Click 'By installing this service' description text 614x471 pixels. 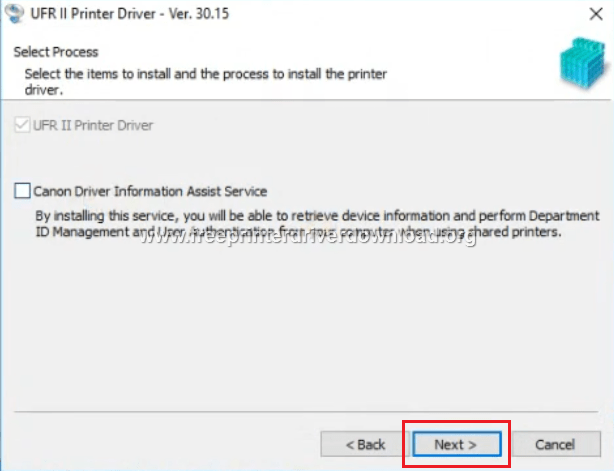coord(317,224)
